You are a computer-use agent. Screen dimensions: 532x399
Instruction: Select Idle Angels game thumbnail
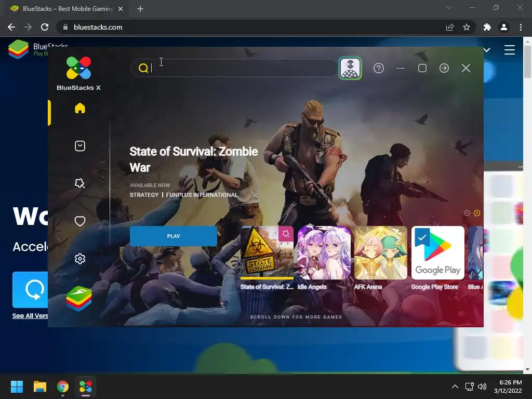tap(324, 253)
